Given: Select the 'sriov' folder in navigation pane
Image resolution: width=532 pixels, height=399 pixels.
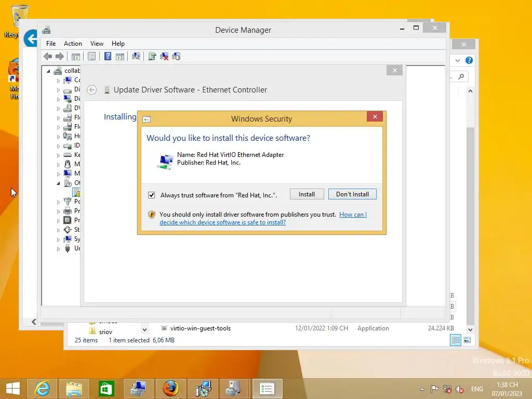Looking at the screenshot, I should (101, 331).
